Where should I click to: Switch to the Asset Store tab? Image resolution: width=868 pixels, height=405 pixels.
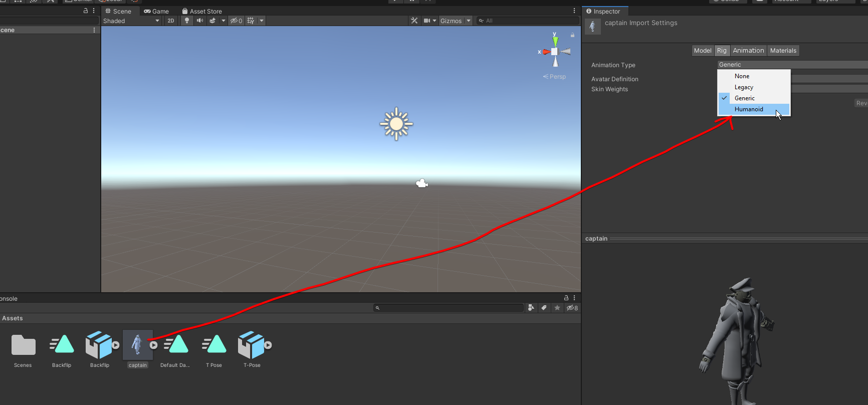202,11
